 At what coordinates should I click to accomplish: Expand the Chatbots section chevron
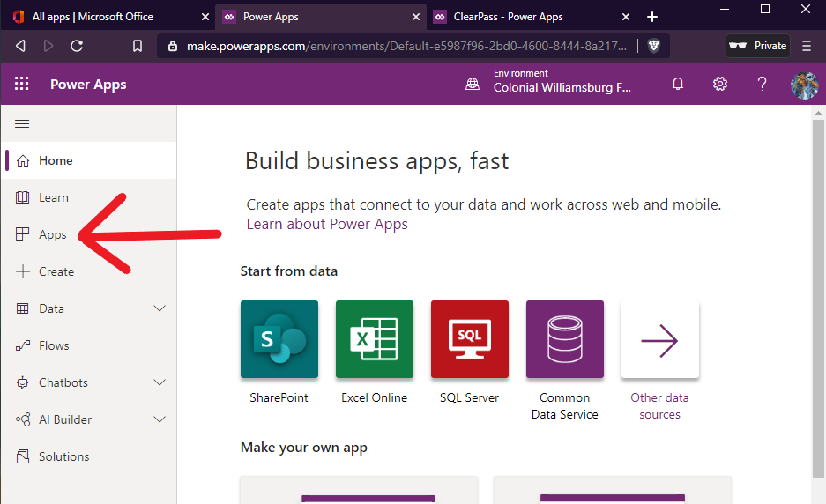click(160, 382)
